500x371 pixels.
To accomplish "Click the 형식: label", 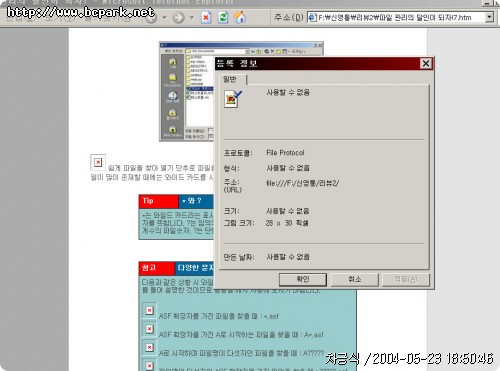I will point(232,168).
